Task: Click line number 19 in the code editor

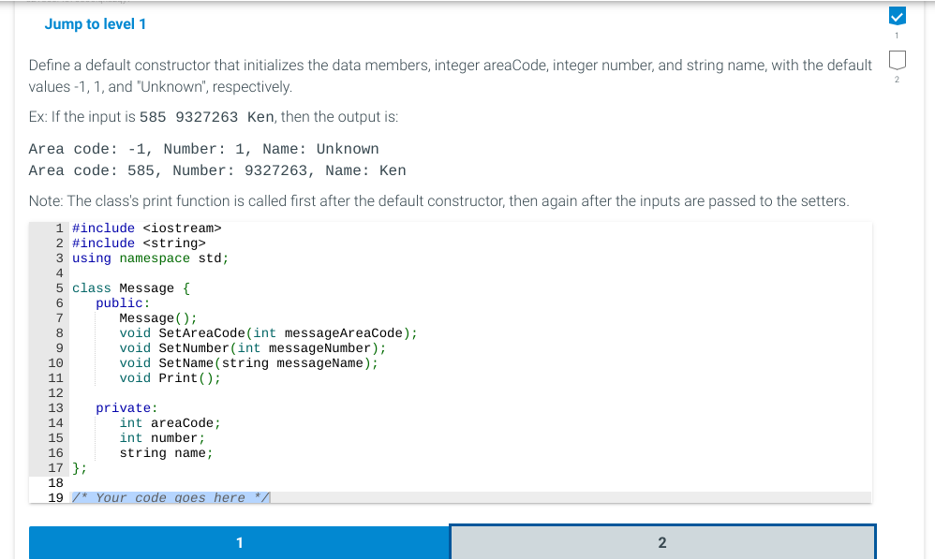Action: tap(56, 497)
